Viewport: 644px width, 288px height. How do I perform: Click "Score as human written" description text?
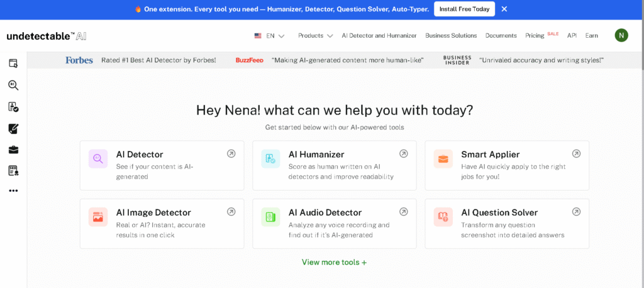click(341, 172)
